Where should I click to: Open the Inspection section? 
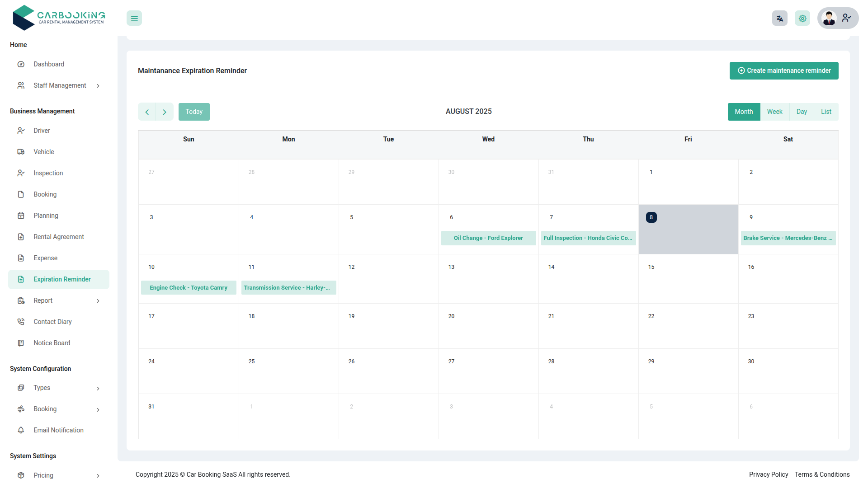(x=48, y=173)
